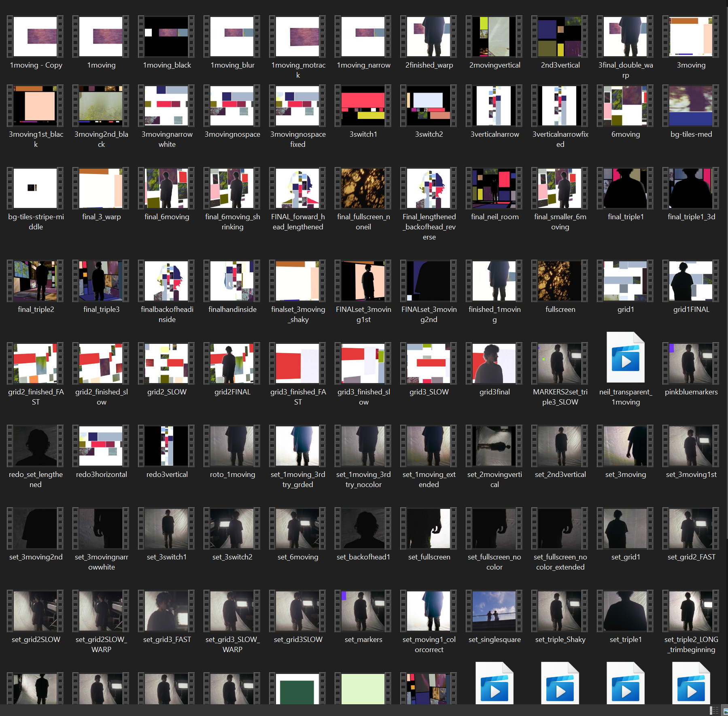Click the file name "3switch2"
Viewport: 728px width, 716px height.
[429, 134]
